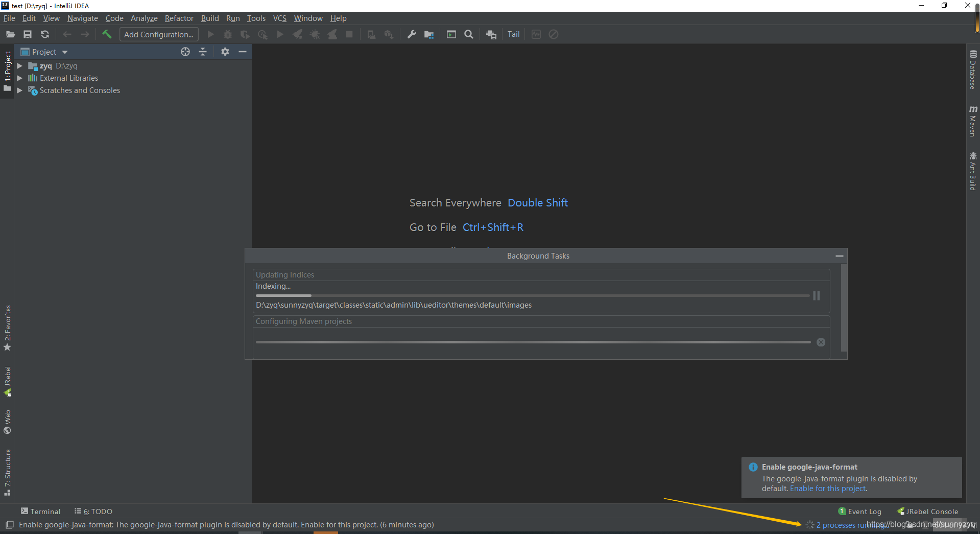This screenshot has width=980, height=534.
Task: Open Project panel gear options
Action: (x=225, y=52)
